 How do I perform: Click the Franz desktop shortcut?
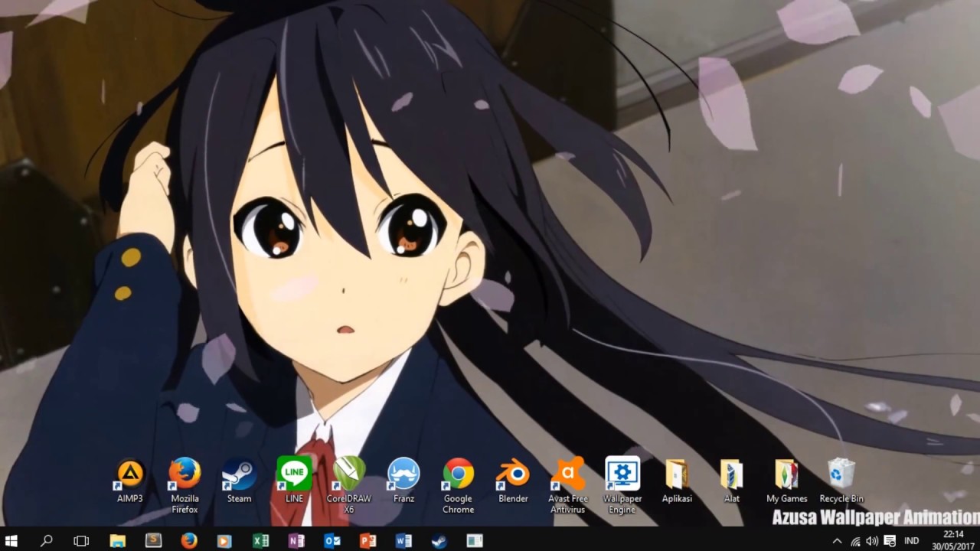(403, 481)
